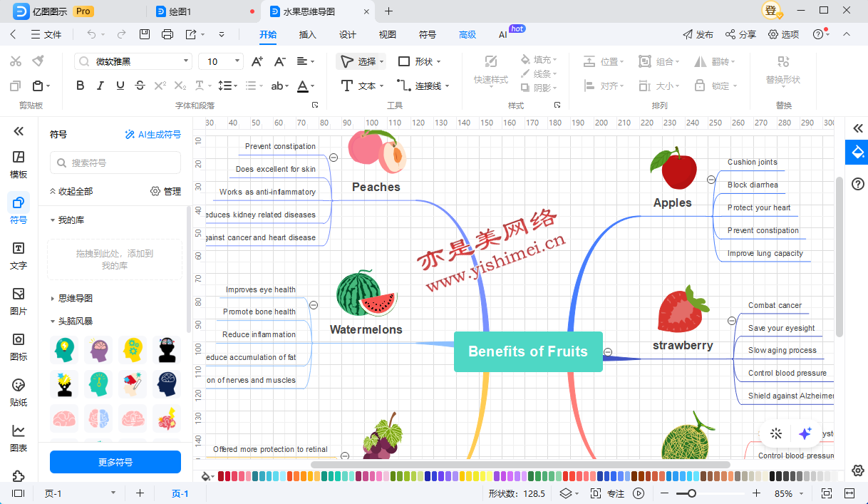Click the fit-to-width icon in status bar
The width and height of the screenshot is (868, 504).
(849, 493)
